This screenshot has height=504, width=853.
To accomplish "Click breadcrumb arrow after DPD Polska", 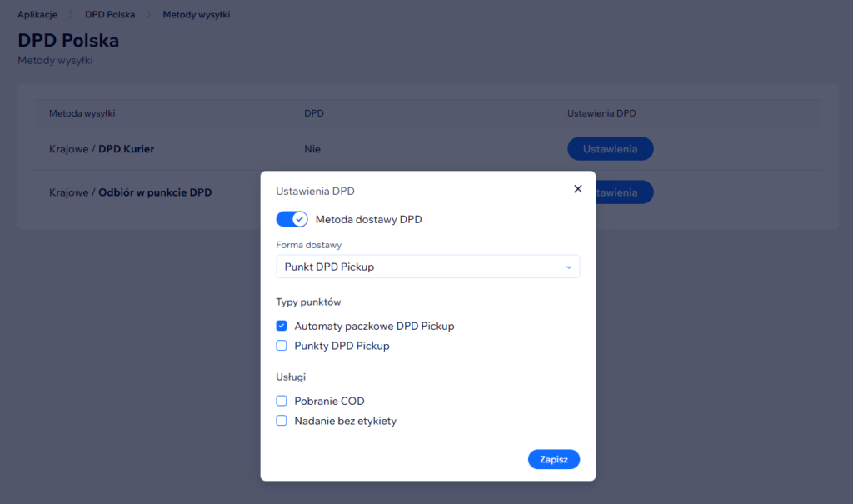I will (149, 15).
